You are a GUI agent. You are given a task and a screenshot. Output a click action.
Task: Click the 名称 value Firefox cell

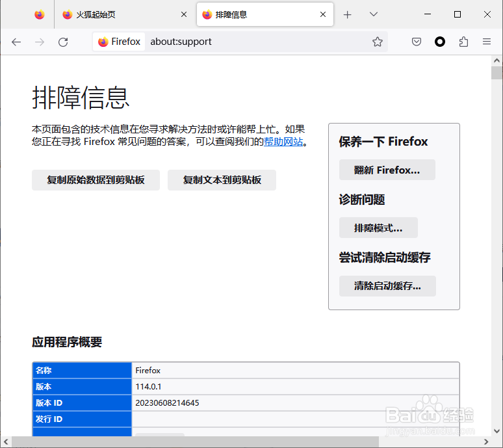(x=296, y=371)
